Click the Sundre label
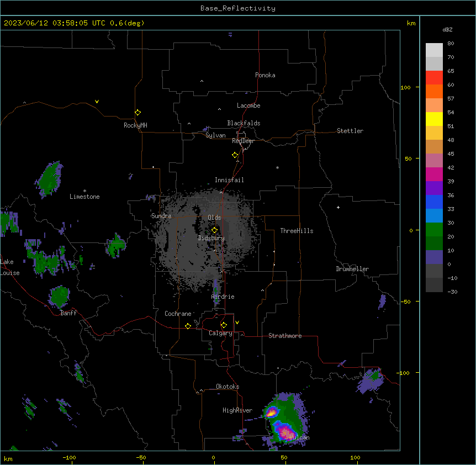Viewport: 476px width, 465px height. coord(161,216)
